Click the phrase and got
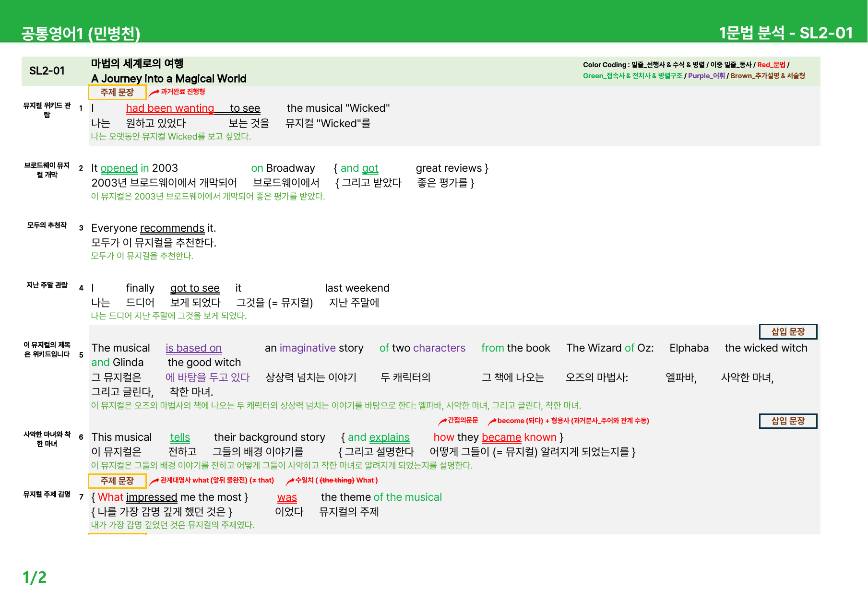Screen dimensions: 868x613 tap(359, 168)
